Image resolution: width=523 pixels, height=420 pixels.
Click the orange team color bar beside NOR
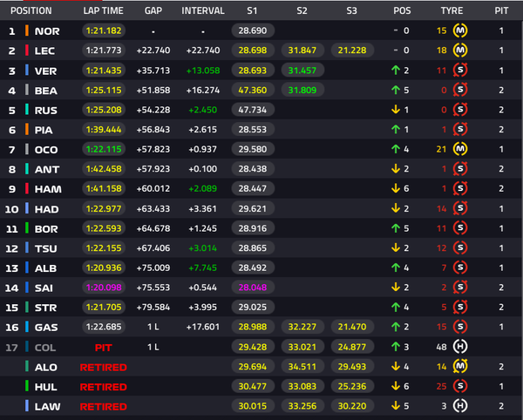point(28,30)
